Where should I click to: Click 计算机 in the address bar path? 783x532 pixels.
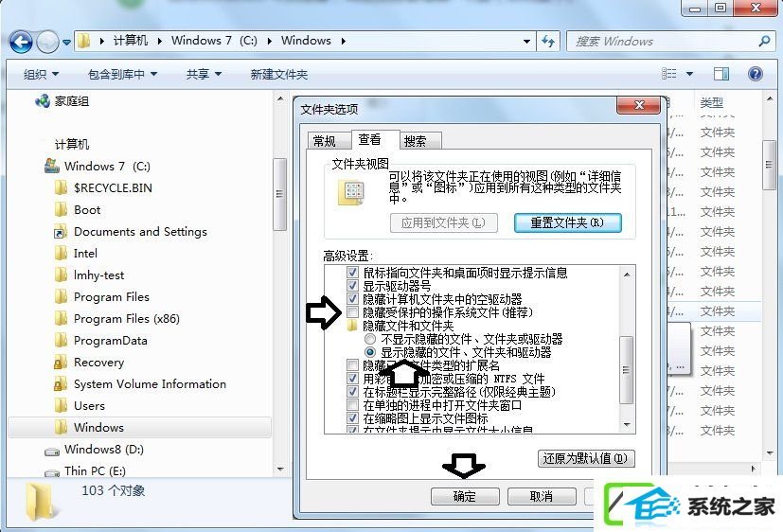130,41
